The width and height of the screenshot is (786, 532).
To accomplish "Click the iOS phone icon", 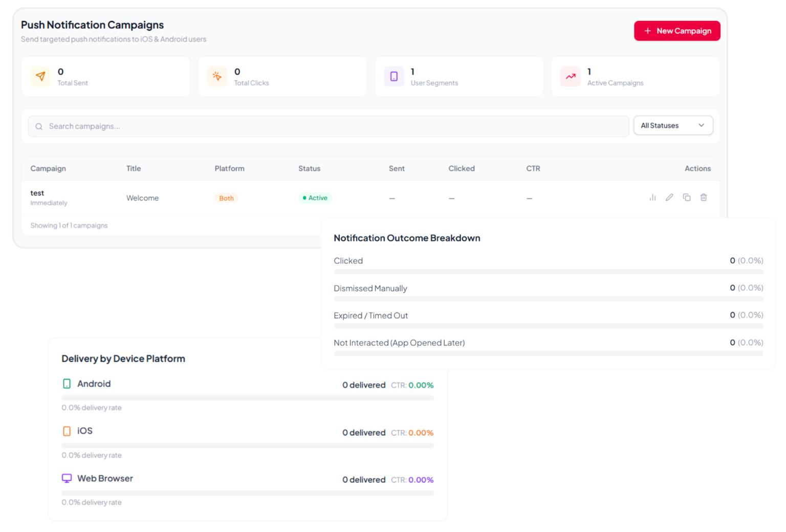I will pos(67,431).
